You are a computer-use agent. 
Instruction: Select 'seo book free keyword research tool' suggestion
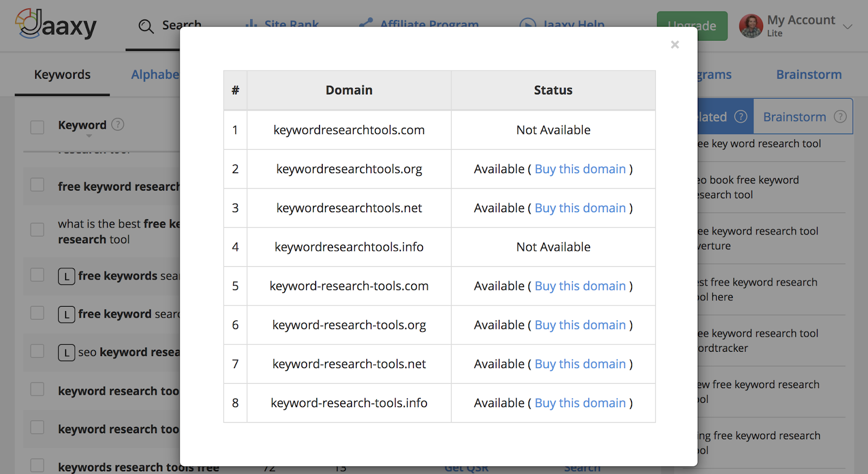coord(749,187)
